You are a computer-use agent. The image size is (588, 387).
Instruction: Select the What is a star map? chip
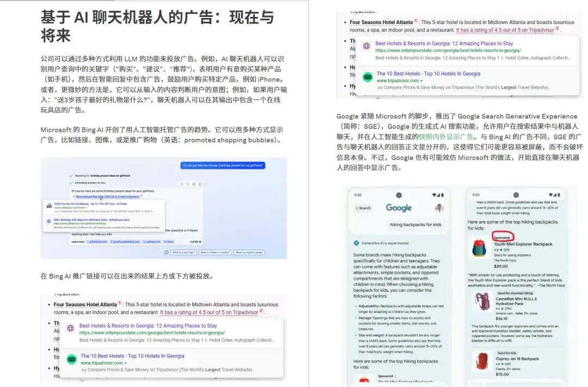click(183, 252)
